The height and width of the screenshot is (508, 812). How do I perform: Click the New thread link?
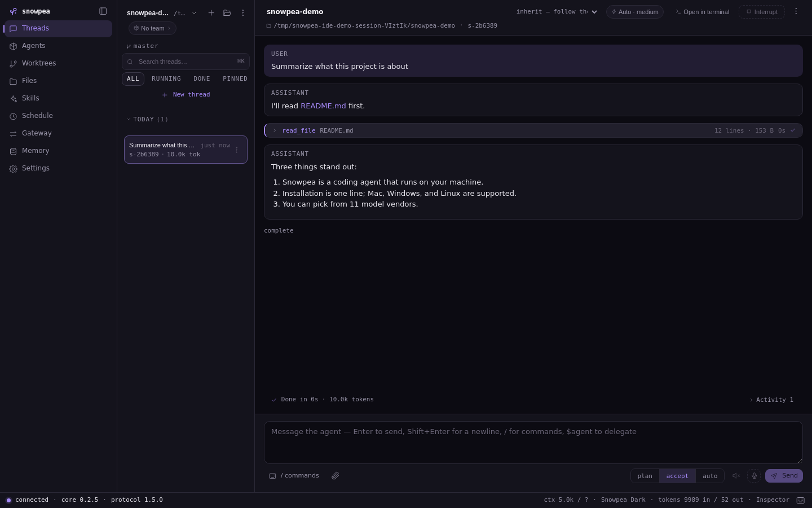(x=186, y=95)
